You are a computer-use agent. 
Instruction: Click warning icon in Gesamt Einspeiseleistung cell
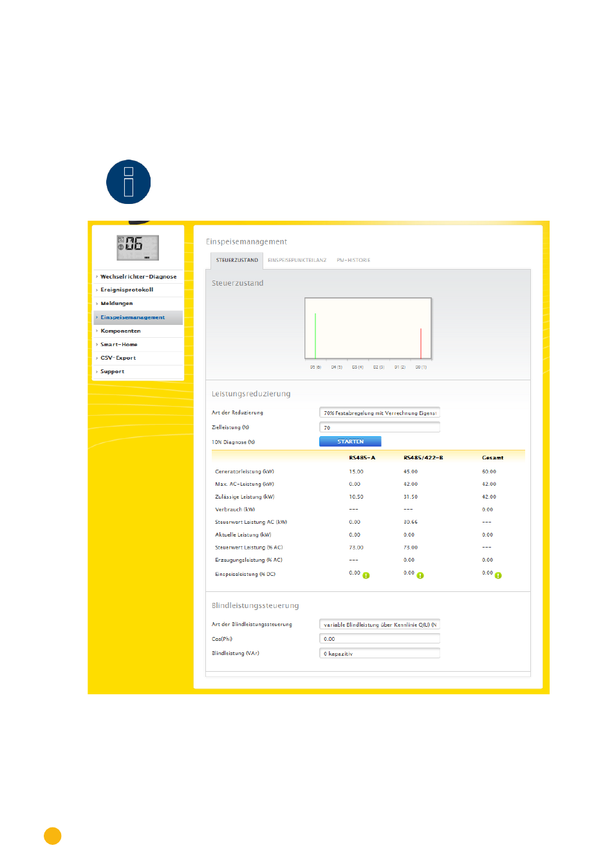tap(498, 575)
